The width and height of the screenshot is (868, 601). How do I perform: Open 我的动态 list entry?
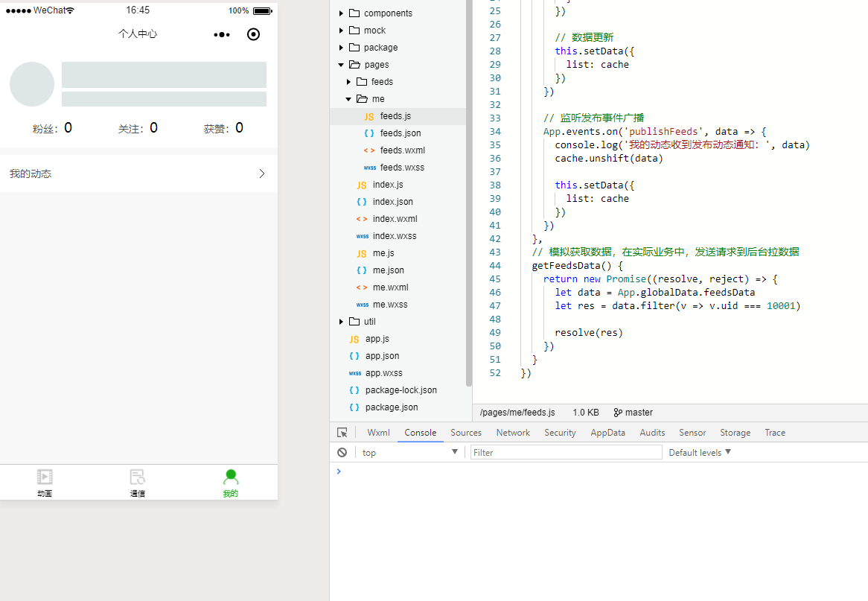coord(138,174)
